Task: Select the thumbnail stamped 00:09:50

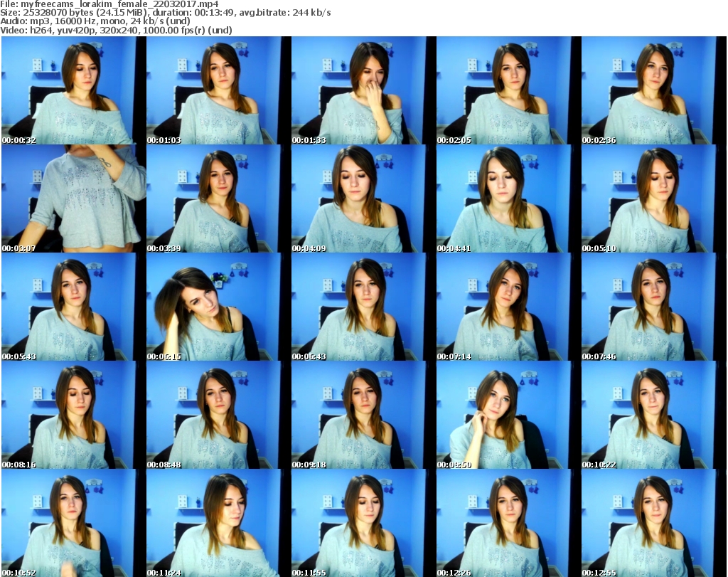Action: pos(508,415)
